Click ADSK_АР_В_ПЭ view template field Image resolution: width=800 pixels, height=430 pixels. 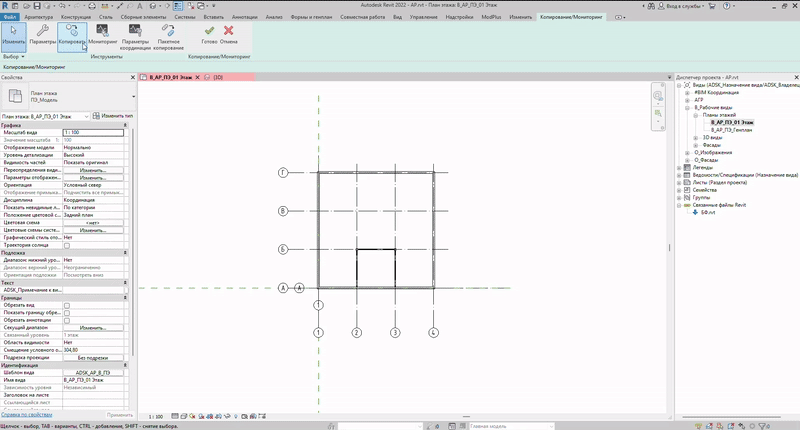(93, 373)
